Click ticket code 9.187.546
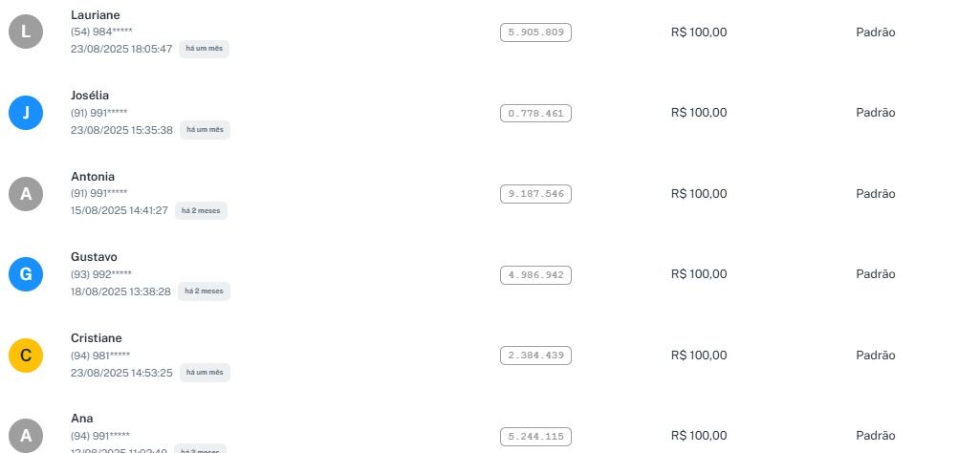Screen dimensions: 980x453 click(535, 194)
